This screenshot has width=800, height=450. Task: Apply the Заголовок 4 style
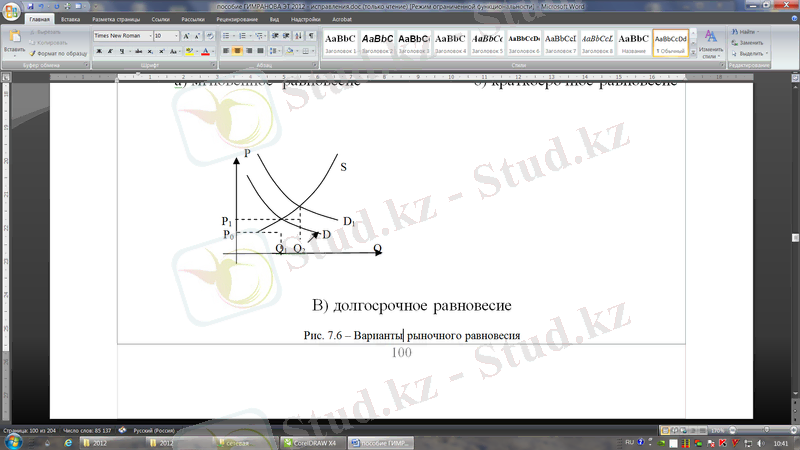450,43
